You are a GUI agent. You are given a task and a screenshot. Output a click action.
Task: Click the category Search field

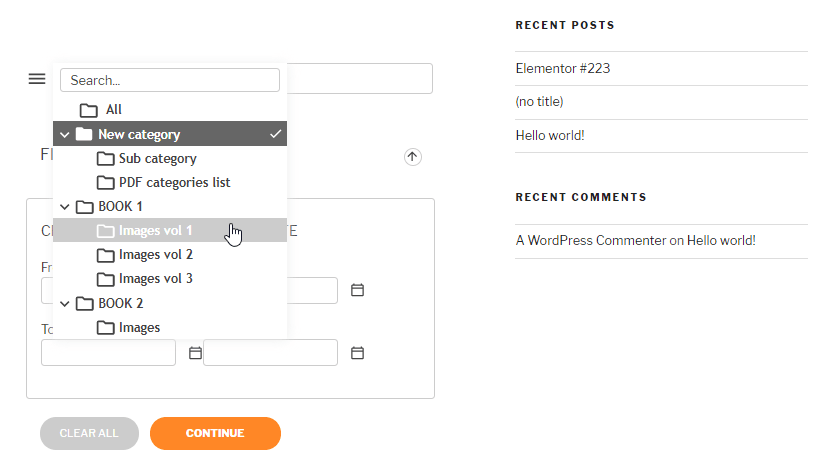tap(170, 80)
